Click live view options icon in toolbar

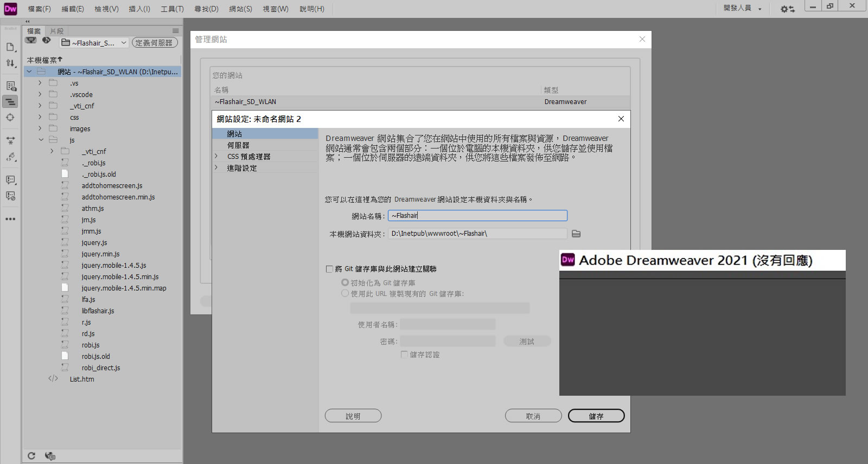tap(10, 86)
